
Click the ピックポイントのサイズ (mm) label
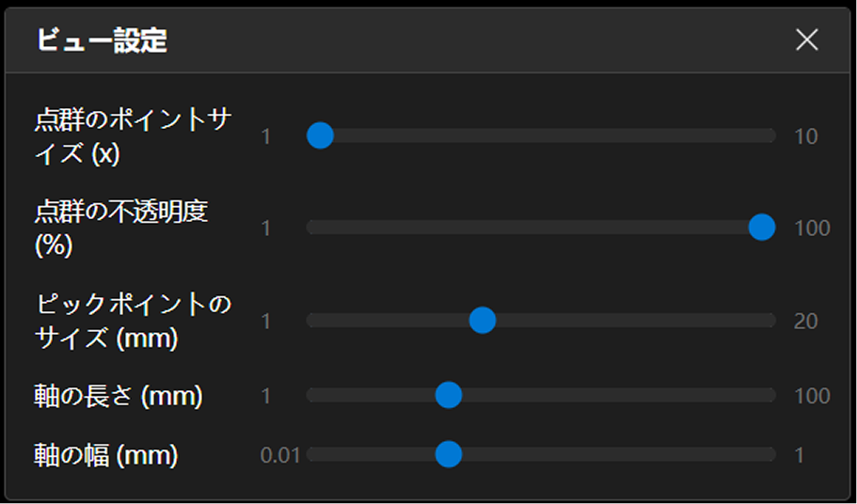pyautogui.click(x=132, y=321)
